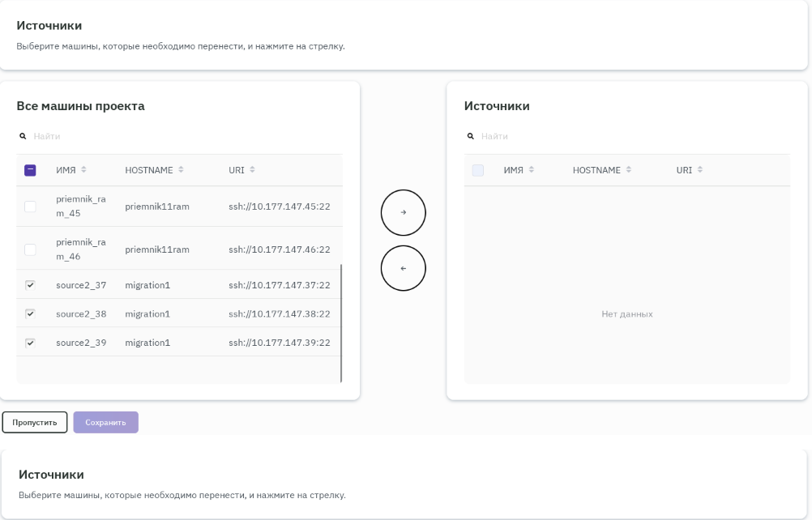This screenshot has height=520, width=812.
Task: Sort left table by HOSTNAME column
Action: [x=181, y=170]
